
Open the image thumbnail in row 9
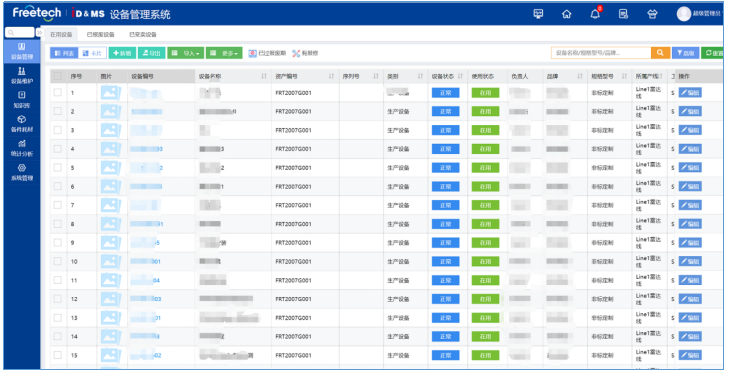(x=111, y=243)
